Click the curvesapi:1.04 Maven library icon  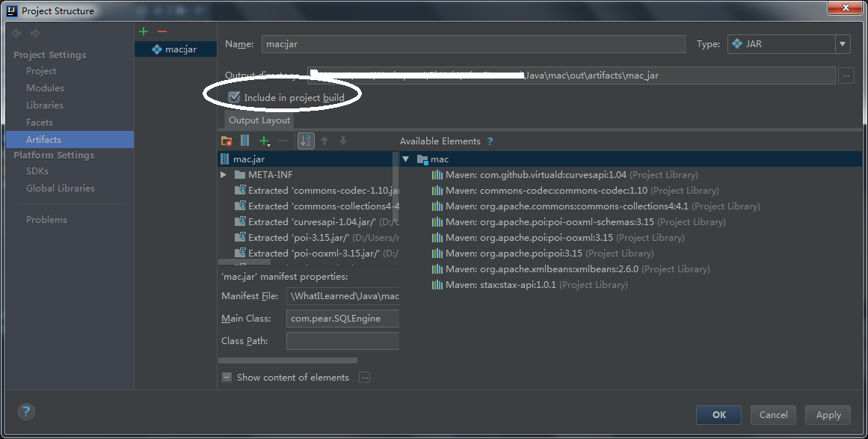coord(437,175)
